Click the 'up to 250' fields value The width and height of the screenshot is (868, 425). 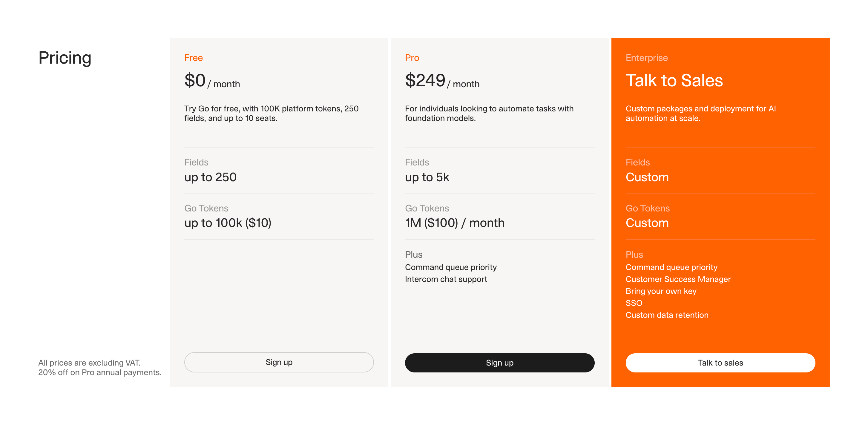[x=210, y=177]
